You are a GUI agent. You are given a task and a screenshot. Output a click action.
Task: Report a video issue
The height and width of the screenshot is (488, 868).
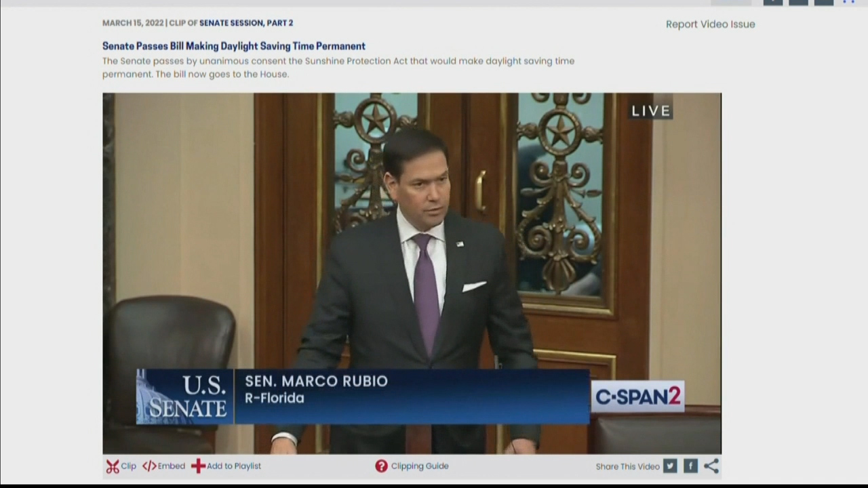(x=710, y=24)
